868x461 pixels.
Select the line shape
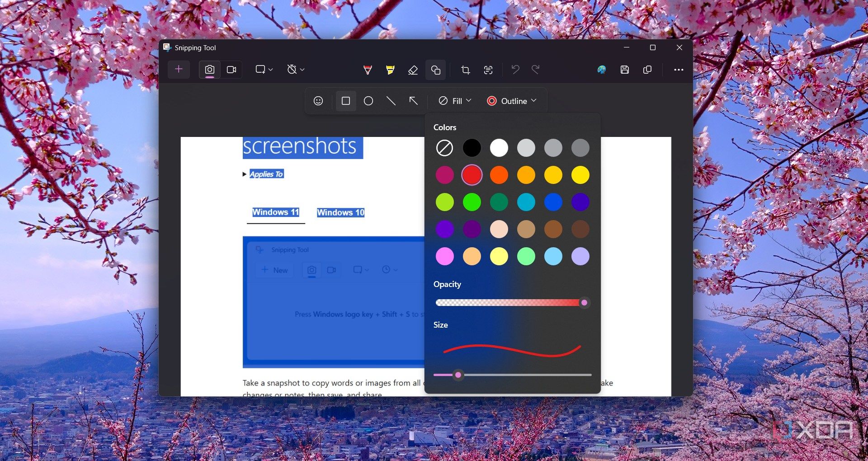(x=391, y=101)
